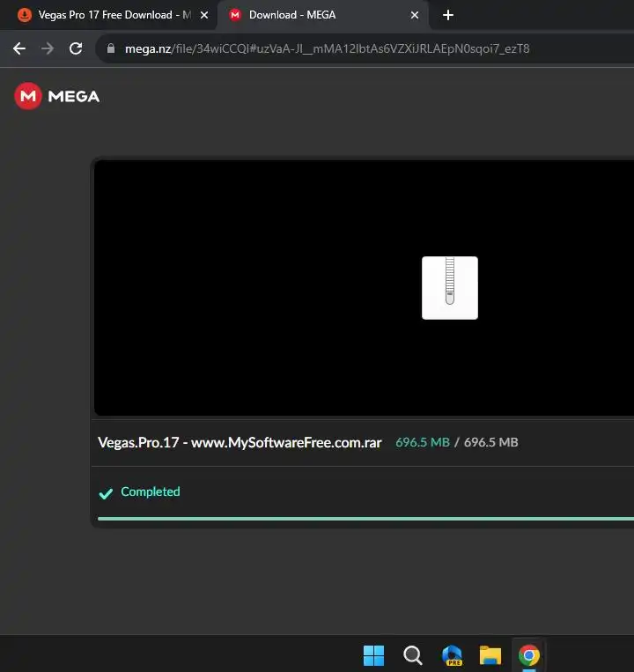Click the mega.nz address bar URL
Viewport: 634px width, 672px height.
click(327, 48)
